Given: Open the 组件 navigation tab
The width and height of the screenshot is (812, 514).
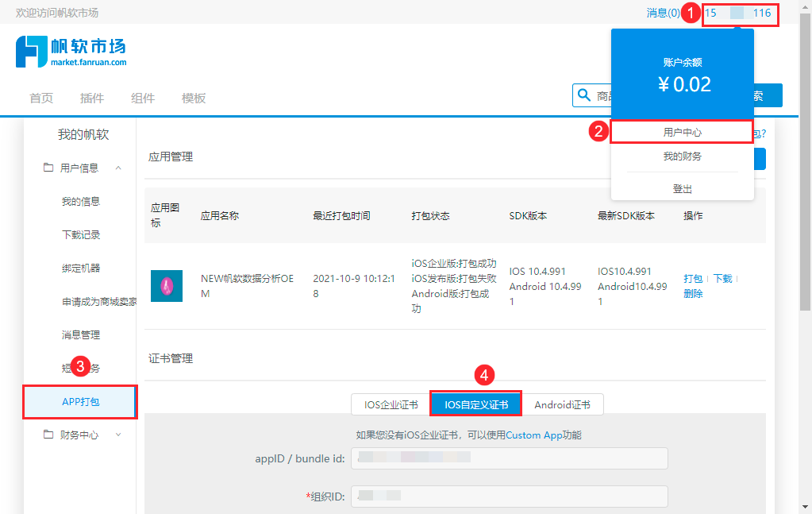Looking at the screenshot, I should point(143,98).
